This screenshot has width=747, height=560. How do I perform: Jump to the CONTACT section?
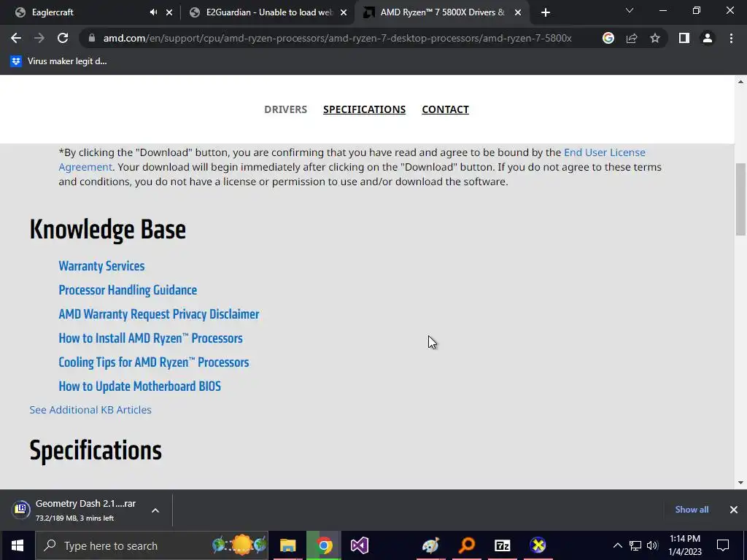pos(446,109)
